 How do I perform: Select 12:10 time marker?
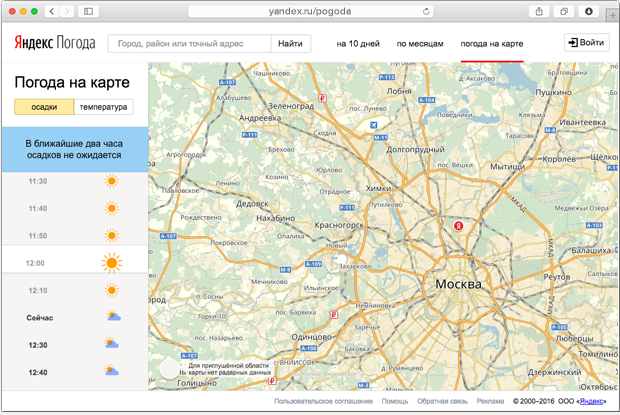click(x=38, y=290)
